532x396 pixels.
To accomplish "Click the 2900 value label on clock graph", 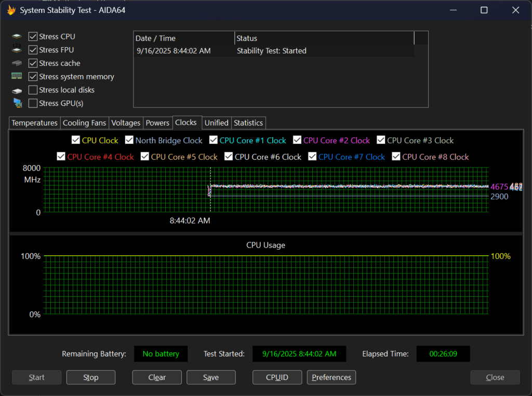I will [499, 197].
